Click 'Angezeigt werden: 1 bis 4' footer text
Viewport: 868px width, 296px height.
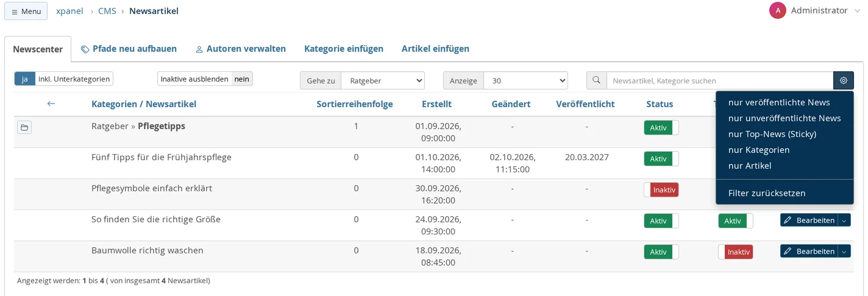(59, 281)
